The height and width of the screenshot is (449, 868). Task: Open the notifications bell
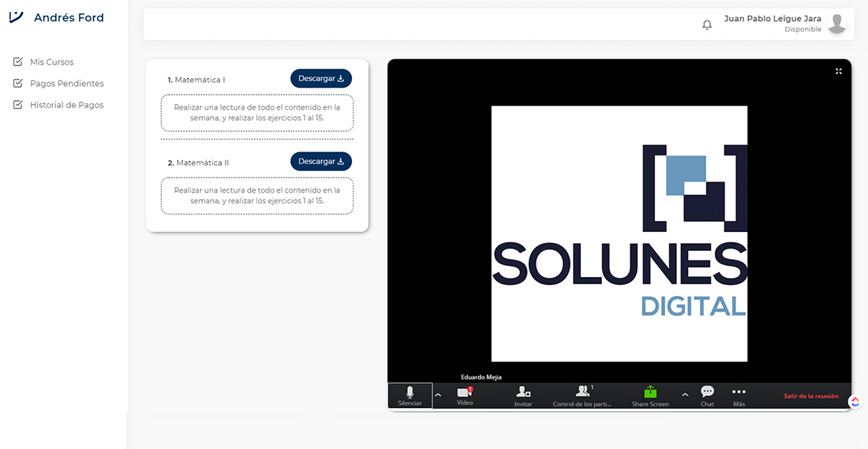[x=707, y=25]
